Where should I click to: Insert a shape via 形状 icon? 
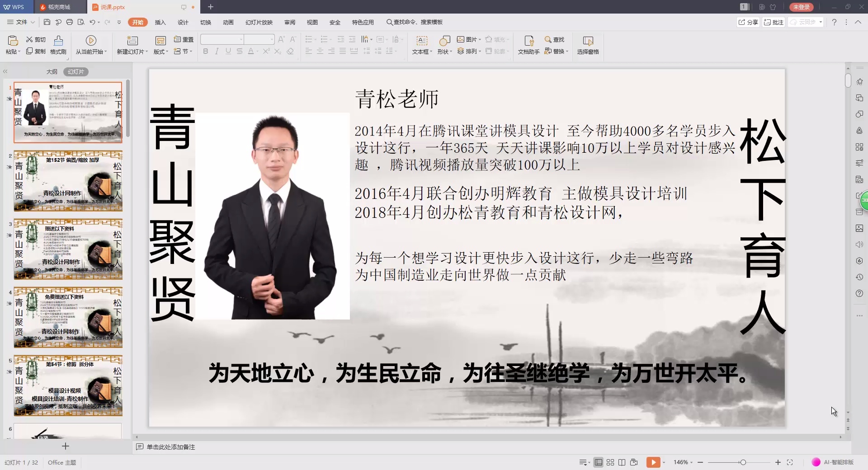point(444,45)
